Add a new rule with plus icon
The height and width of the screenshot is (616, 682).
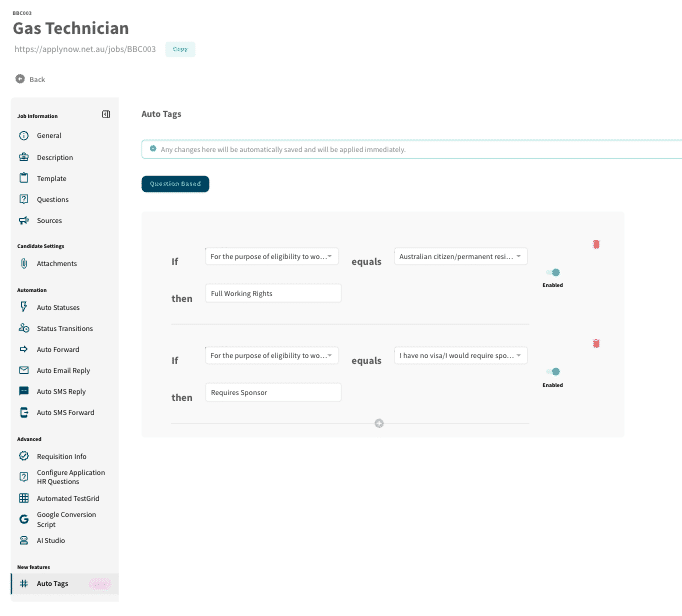point(379,423)
